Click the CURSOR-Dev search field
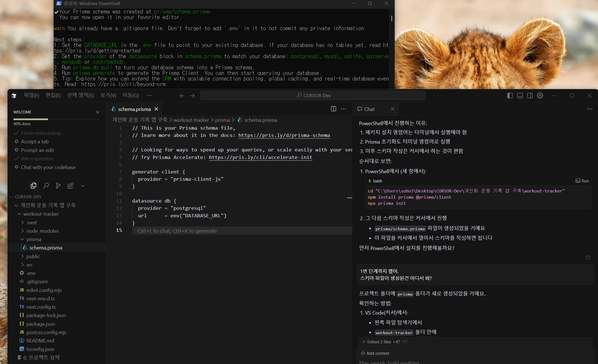This screenshot has height=364, width=598. pos(313,96)
